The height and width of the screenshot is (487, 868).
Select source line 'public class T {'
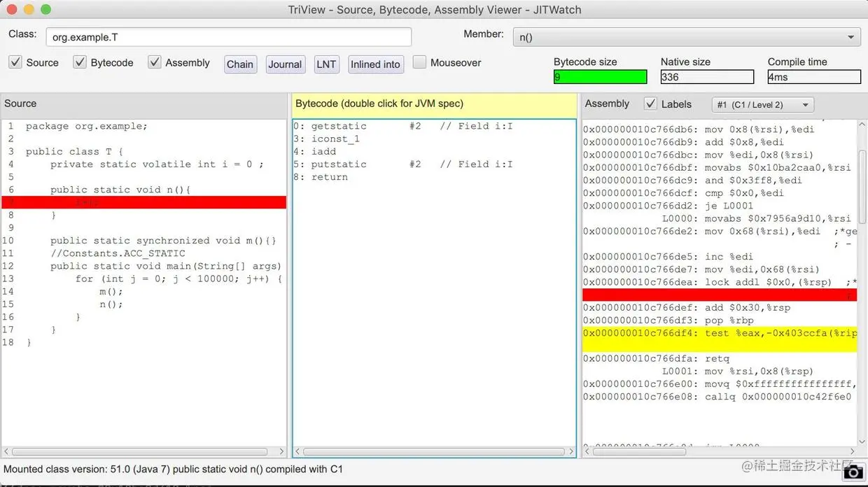coord(74,151)
